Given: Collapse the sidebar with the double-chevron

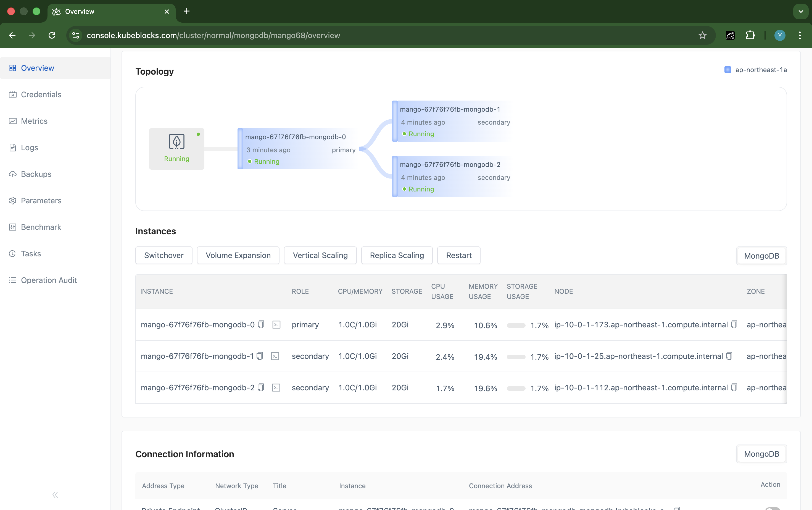Looking at the screenshot, I should 55,495.
